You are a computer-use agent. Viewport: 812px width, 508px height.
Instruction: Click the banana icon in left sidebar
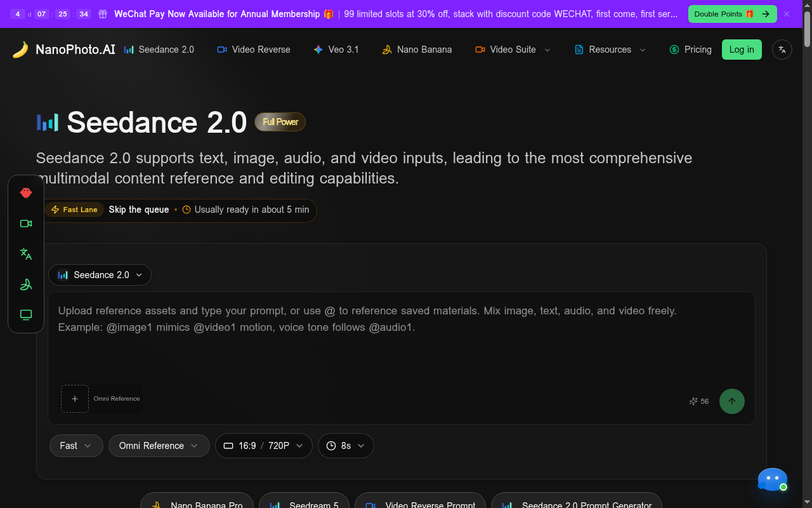point(26,284)
